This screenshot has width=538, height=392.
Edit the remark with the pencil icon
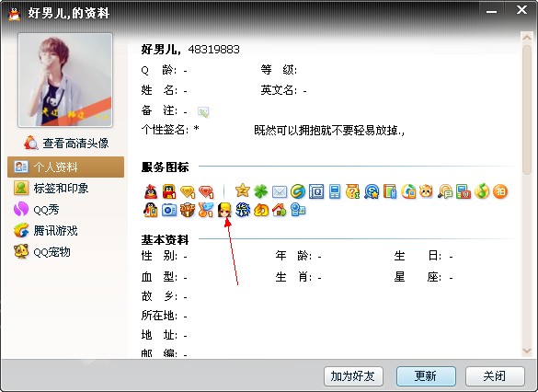point(203,112)
